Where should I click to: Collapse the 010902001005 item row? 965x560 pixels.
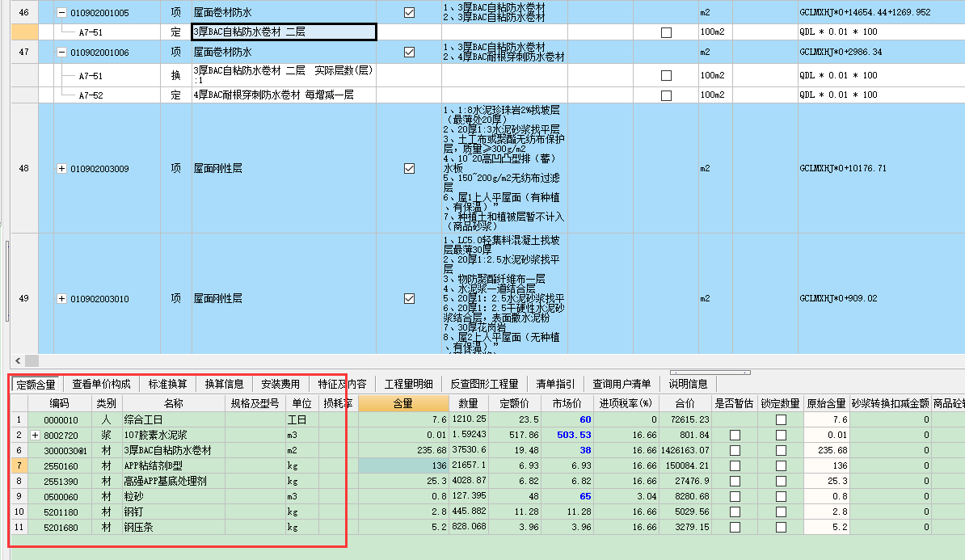click(x=61, y=12)
